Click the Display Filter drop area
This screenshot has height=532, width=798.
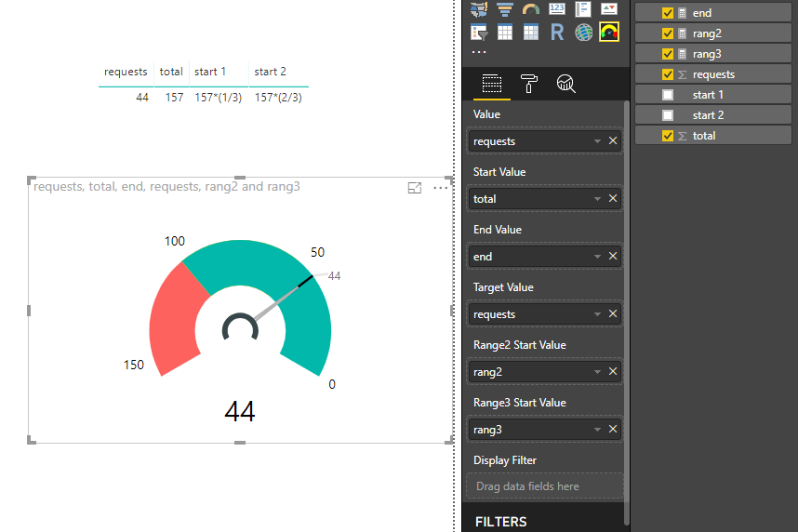point(544,486)
